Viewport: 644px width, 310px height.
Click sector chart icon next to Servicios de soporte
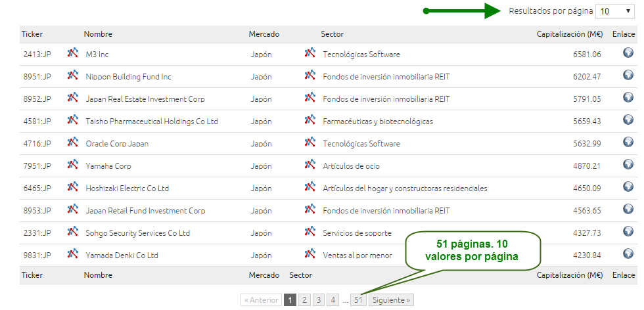click(x=310, y=231)
